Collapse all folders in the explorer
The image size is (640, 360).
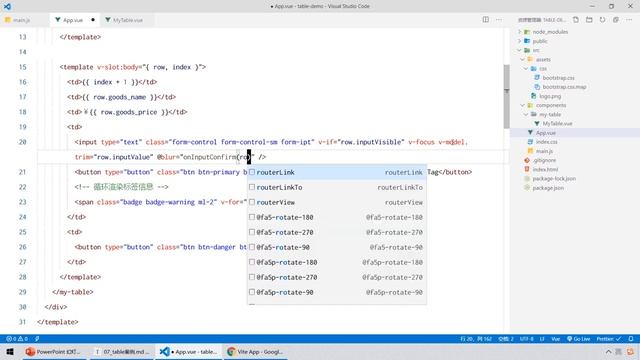pos(616,20)
